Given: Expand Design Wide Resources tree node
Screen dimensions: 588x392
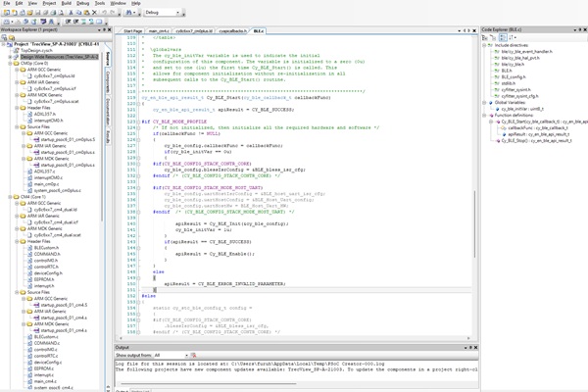Looking at the screenshot, I should [x=10, y=57].
